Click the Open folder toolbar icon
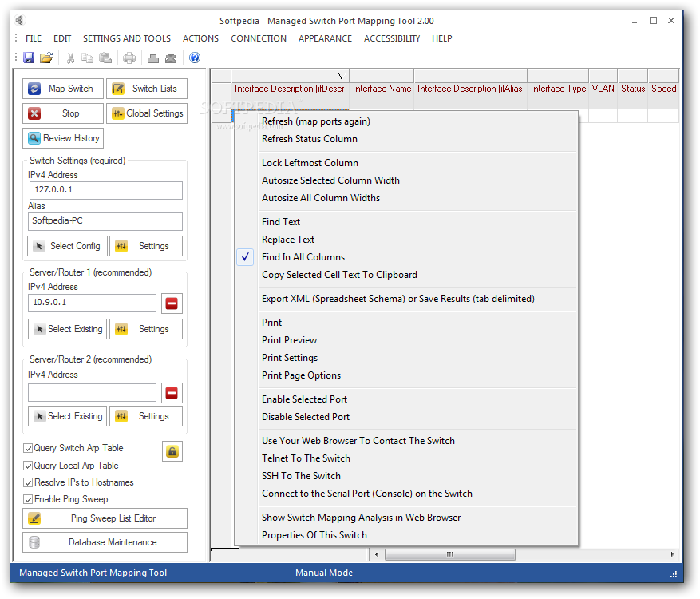 pyautogui.click(x=46, y=58)
